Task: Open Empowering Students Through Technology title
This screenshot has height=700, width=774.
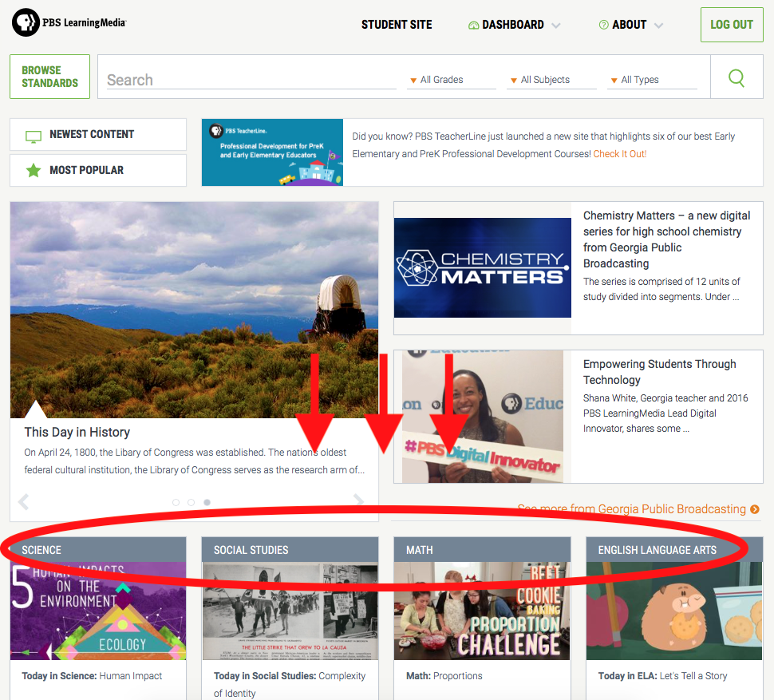Action: click(x=659, y=372)
